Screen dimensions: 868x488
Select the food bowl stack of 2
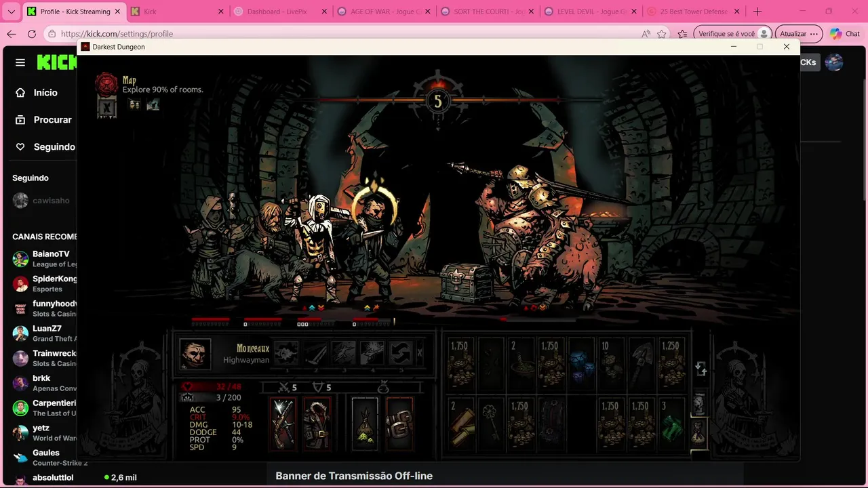pos(521,363)
